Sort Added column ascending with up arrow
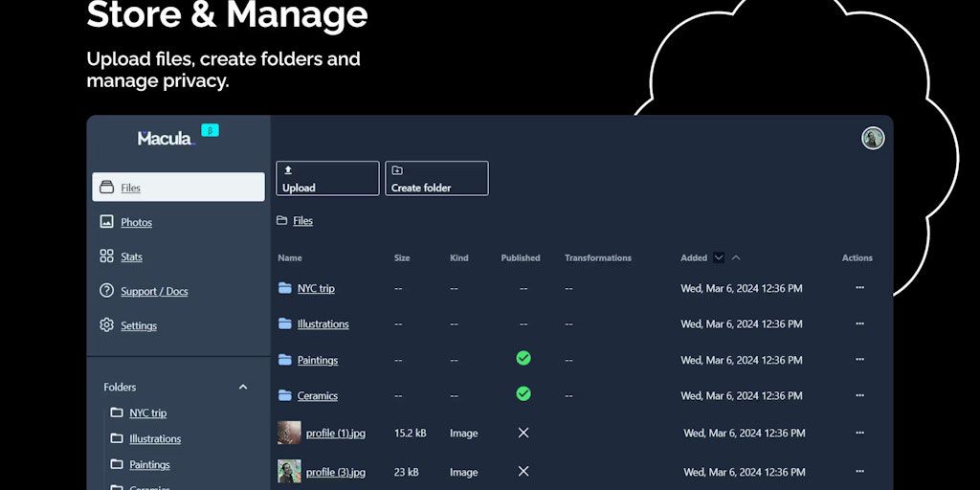The image size is (980, 490). pos(736,257)
